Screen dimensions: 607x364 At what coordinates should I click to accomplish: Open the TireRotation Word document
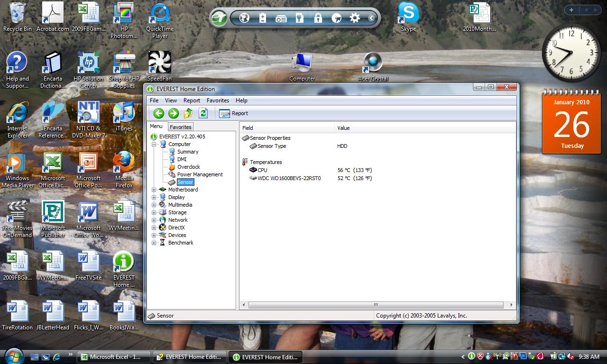coord(18,315)
